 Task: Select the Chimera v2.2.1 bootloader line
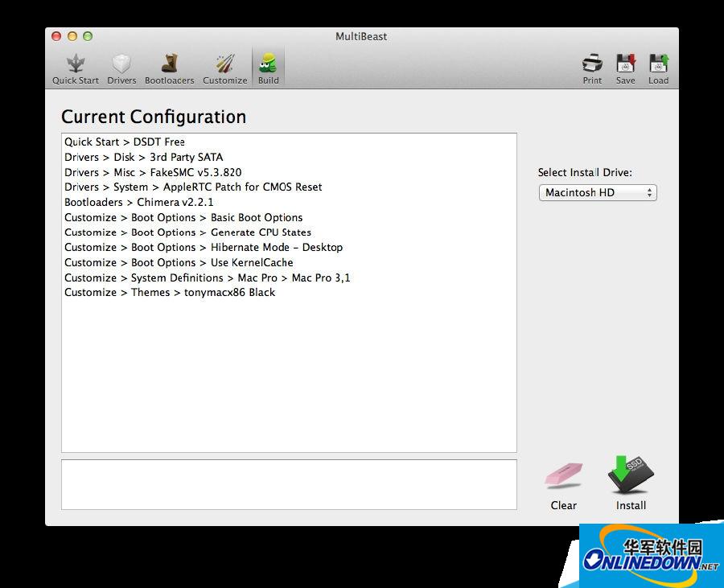coord(139,202)
